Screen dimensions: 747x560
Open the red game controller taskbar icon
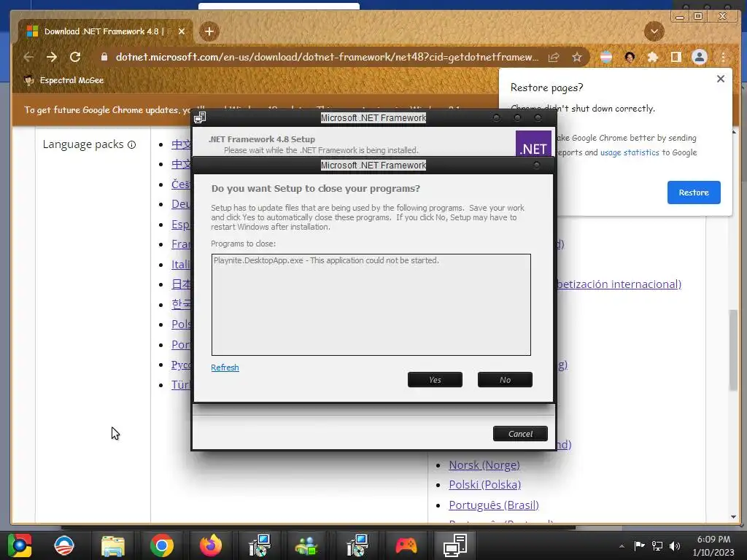(406, 545)
